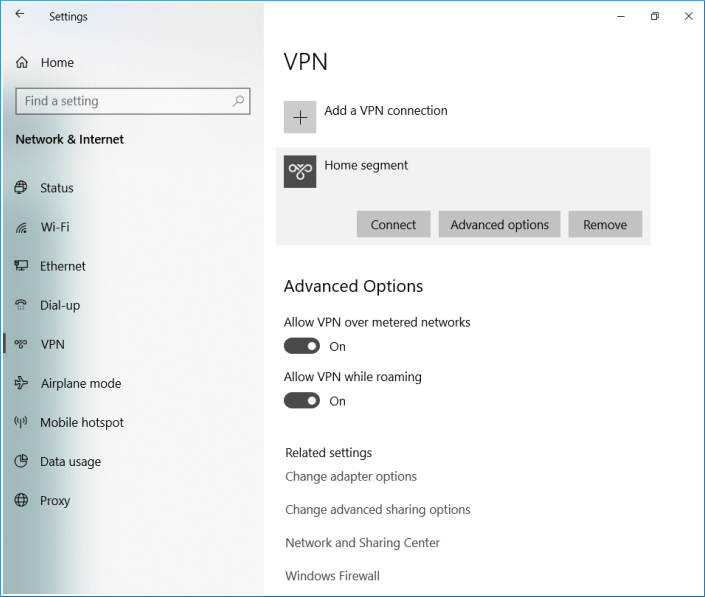The image size is (705, 597).
Task: Turn off Allow VPN while roaming
Action: point(302,401)
